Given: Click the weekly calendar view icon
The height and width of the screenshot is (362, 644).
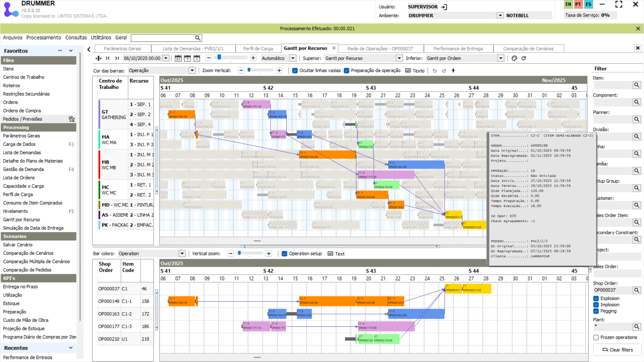Looking at the screenshot, I should (x=187, y=58).
